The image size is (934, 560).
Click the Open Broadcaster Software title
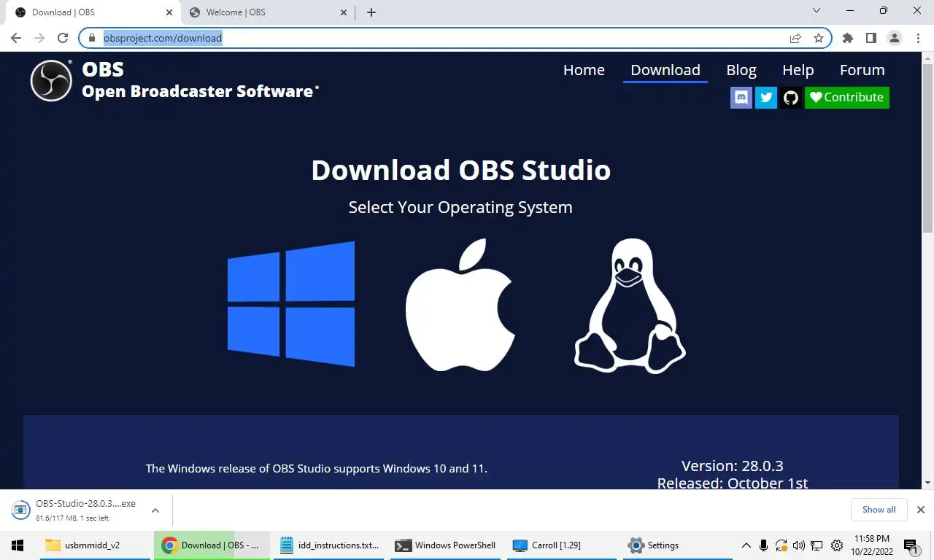pyautogui.click(x=200, y=91)
